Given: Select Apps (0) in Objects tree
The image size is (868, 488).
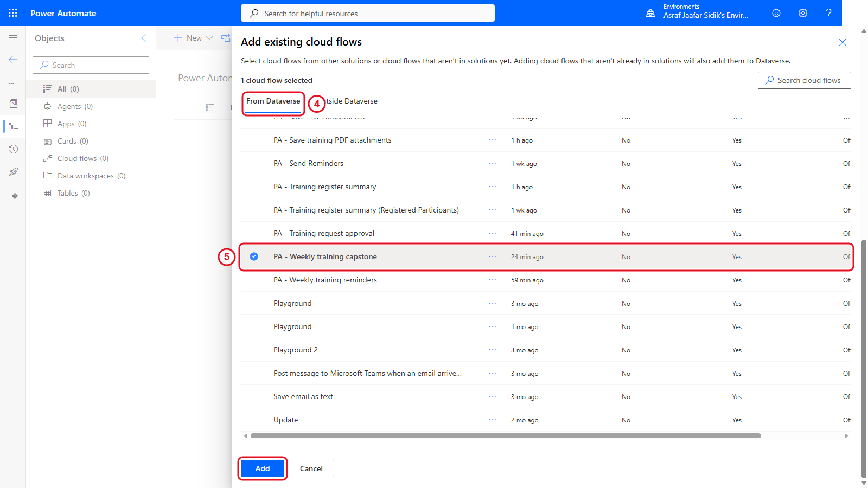Looking at the screenshot, I should coord(91,124).
